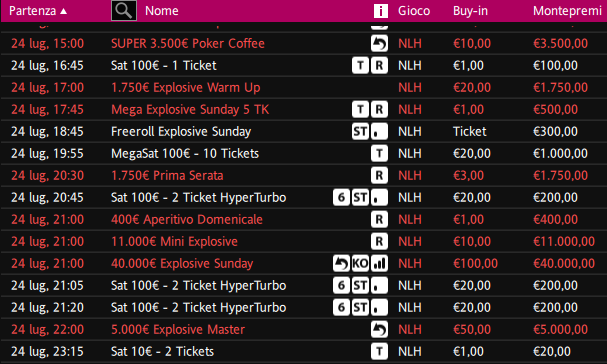
Task: Select the Sat 10€ - 2 Tickets tournament
Action: coord(162,352)
